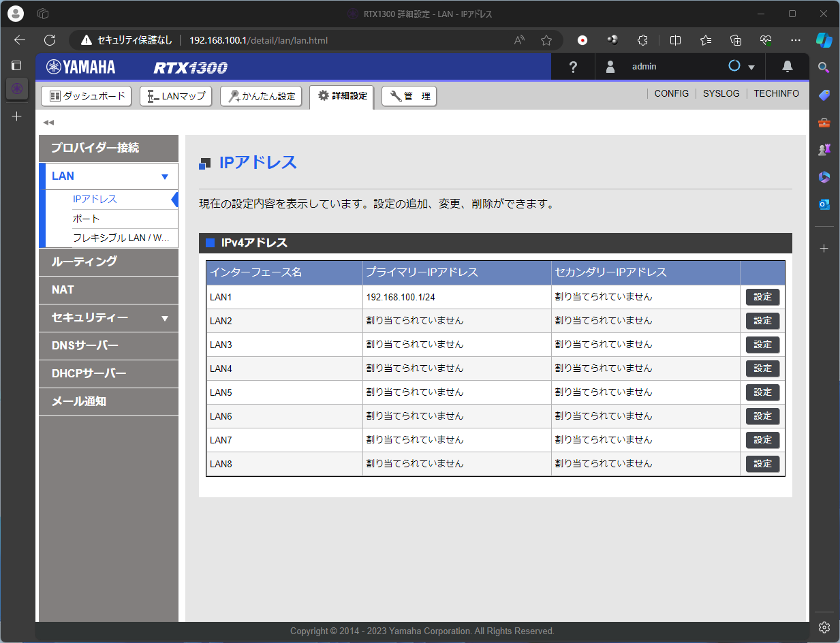Click the not-secure warning triangle icon

pos(87,40)
